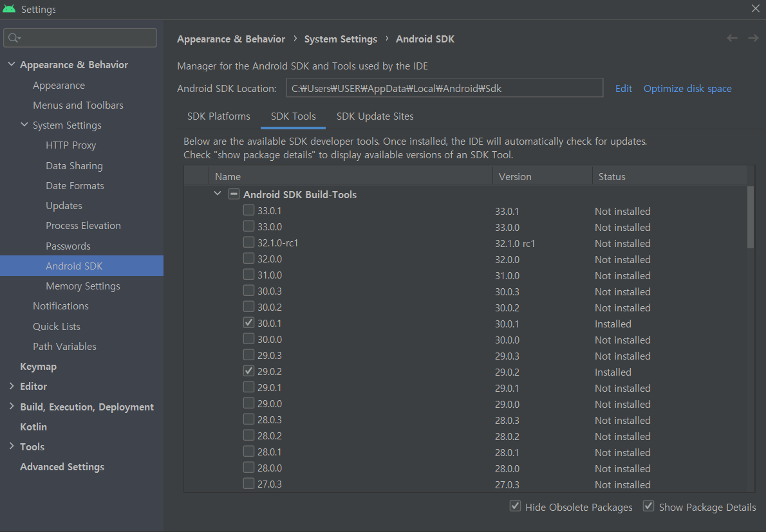Navigate back with the left arrow
Image resolution: width=766 pixels, height=532 pixels.
pos(732,38)
